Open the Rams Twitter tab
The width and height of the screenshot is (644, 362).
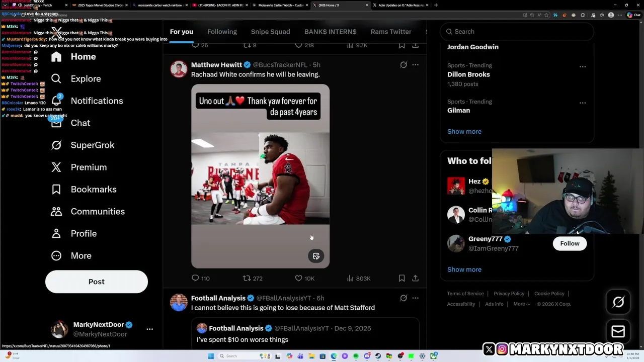[391, 32]
